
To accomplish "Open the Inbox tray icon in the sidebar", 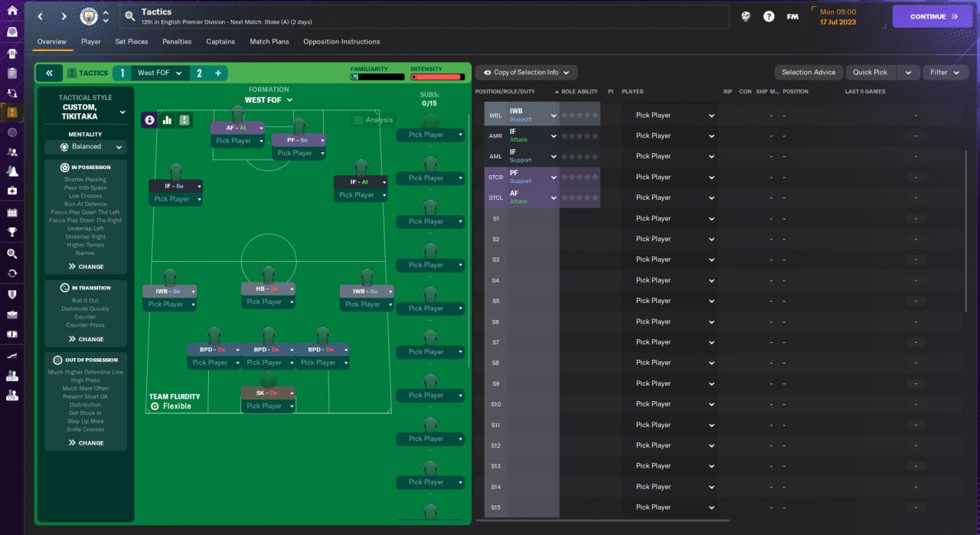I will pos(11,32).
